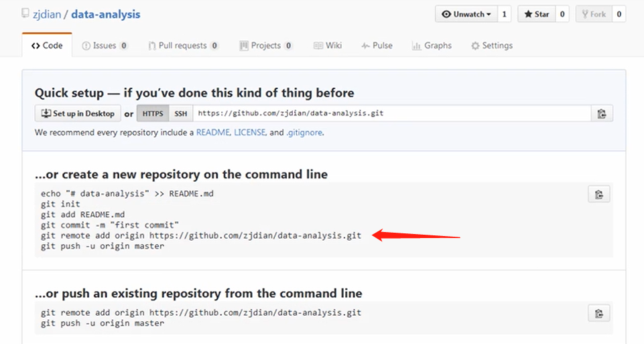Copy the push existing repository commands
The width and height of the screenshot is (644, 344).
pos(599,314)
